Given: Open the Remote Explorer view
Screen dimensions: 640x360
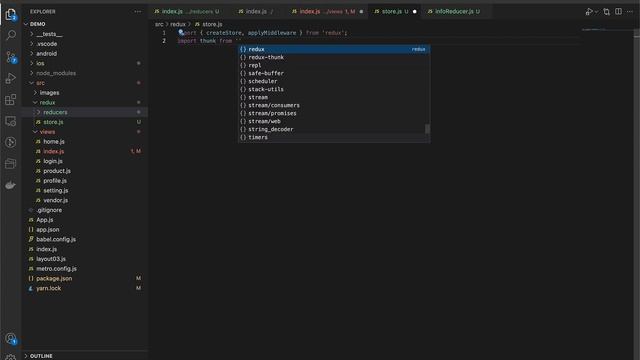Looking at the screenshot, I should tap(11, 121).
